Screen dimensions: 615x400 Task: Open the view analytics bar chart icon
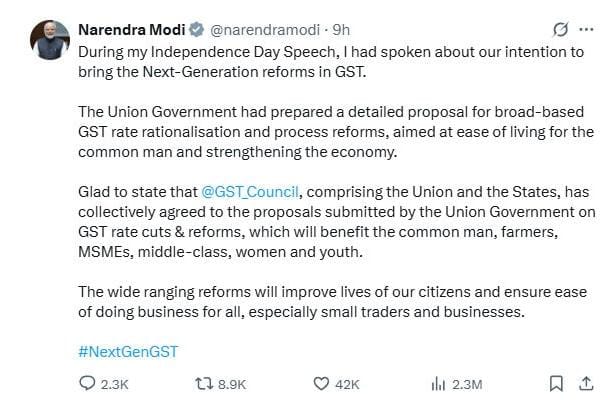point(437,383)
